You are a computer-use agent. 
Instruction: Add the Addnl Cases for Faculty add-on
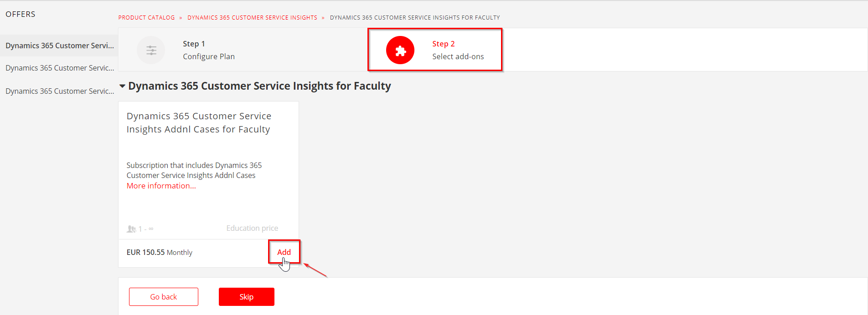tap(284, 252)
